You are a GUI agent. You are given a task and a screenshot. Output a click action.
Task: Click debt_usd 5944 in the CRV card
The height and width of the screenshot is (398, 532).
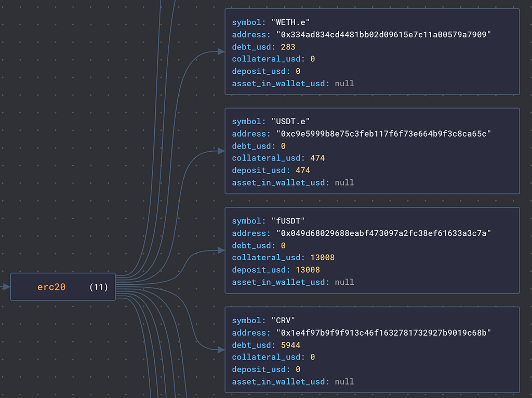click(291, 345)
